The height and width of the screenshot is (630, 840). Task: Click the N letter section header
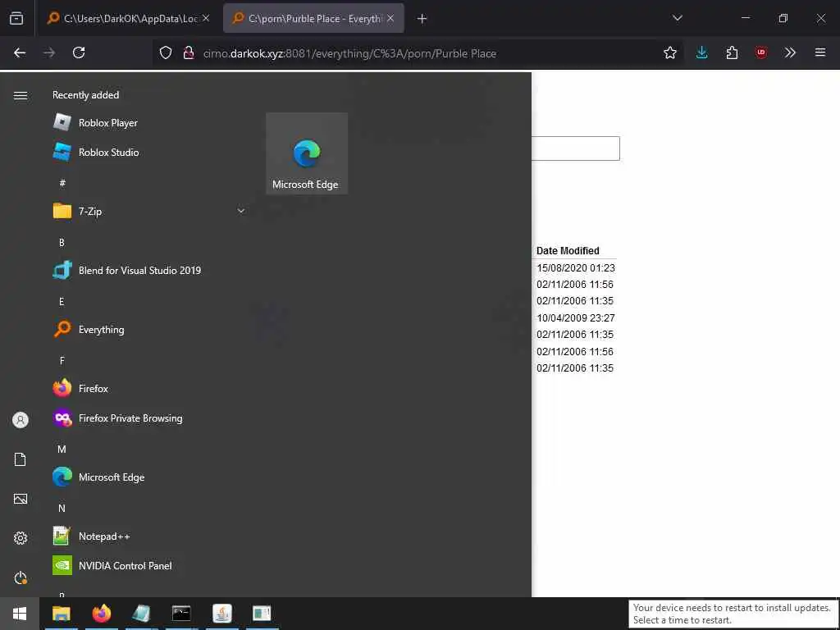[62, 508]
